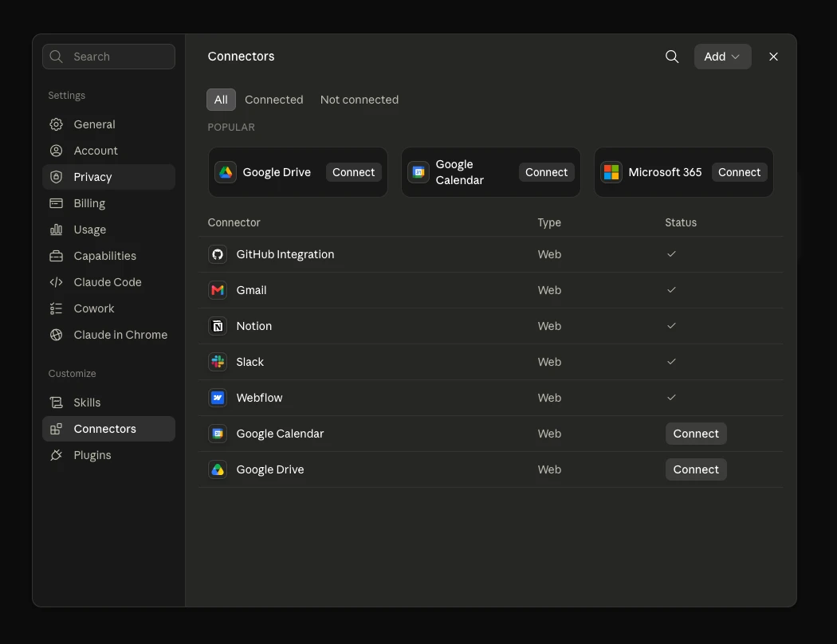
Task: Connect Google Calendar in list row
Action: pos(696,434)
